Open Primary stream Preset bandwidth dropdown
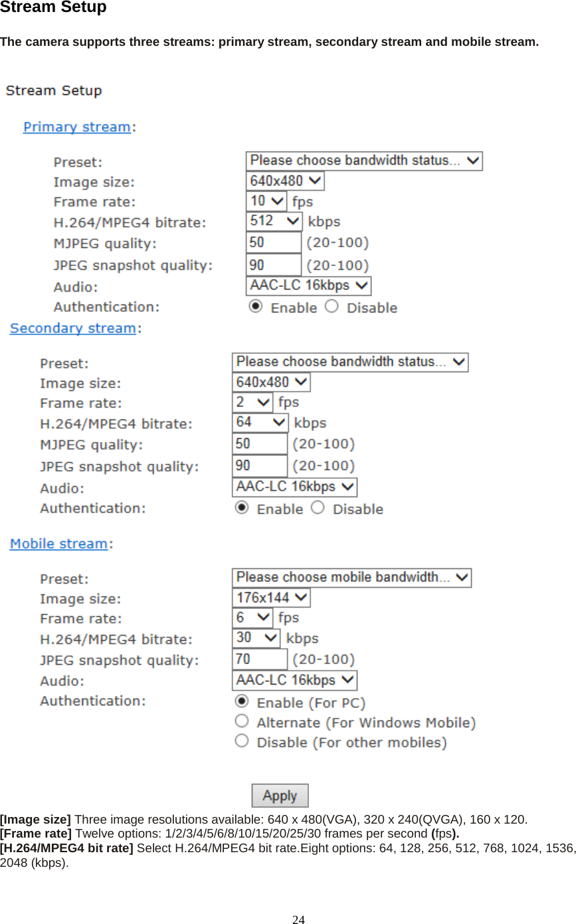Viewport: 576px width, 924px height. point(363,161)
